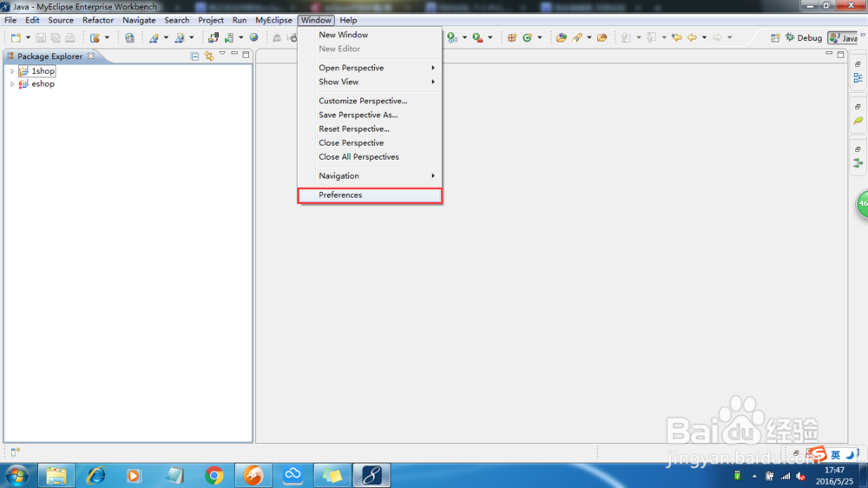
Task: Close the Package Explorer view
Action: point(91,56)
